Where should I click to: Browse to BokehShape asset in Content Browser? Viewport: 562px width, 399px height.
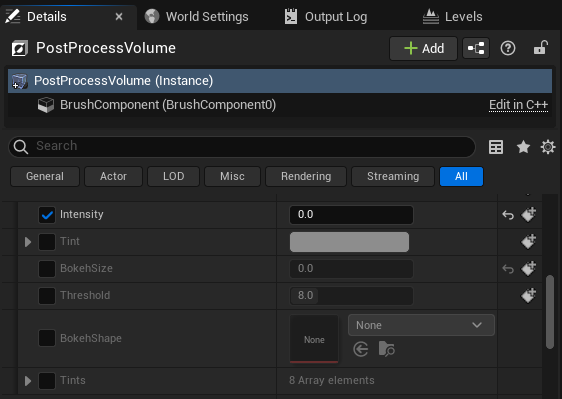[386, 349]
